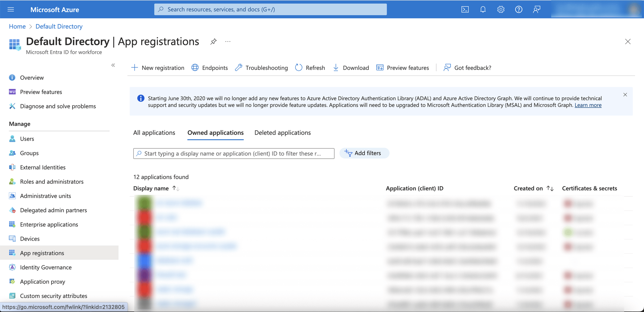This screenshot has width=644, height=312.
Task: Open the portal hamburger menu
Action: coord(11,9)
